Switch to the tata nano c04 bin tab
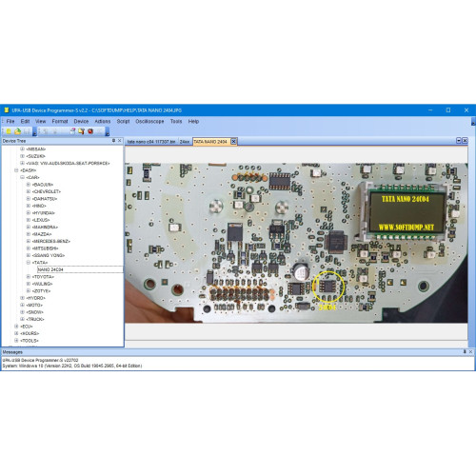Image resolution: width=476 pixels, height=476 pixels. coord(151,142)
